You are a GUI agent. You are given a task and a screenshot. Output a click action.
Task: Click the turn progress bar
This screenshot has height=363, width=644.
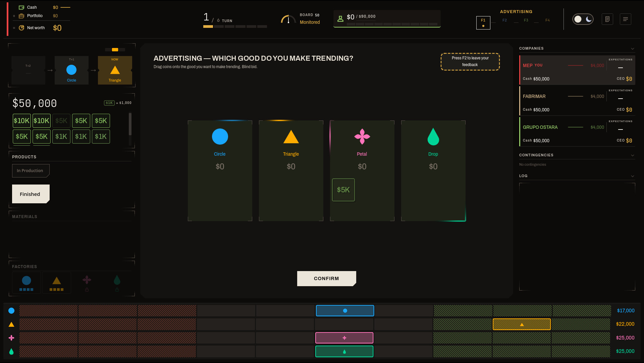[235, 27]
